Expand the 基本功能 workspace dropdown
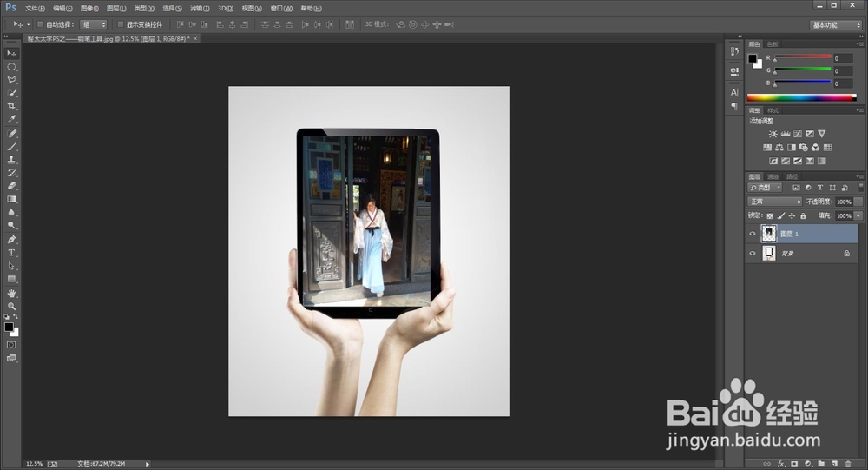The height and width of the screenshot is (470, 868). (x=836, y=25)
